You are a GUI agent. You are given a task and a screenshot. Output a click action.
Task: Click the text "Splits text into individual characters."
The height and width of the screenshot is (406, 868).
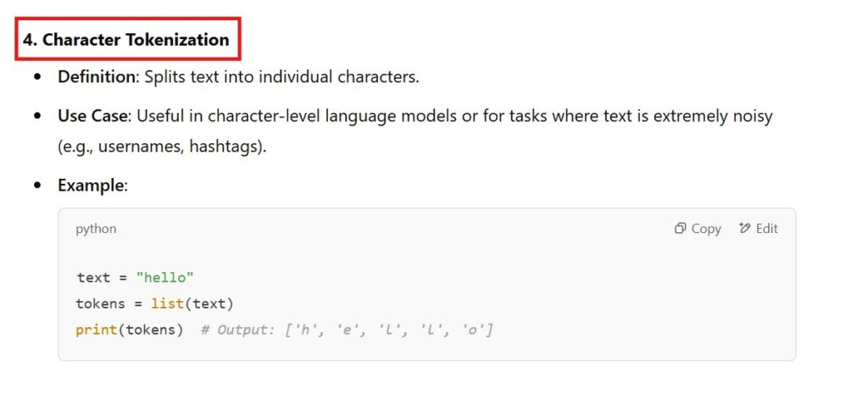coord(281,77)
